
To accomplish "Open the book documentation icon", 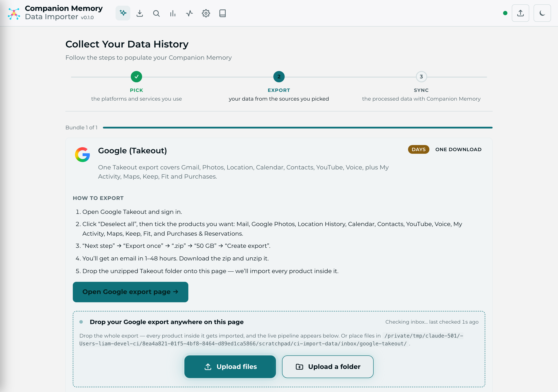I will pos(222,13).
